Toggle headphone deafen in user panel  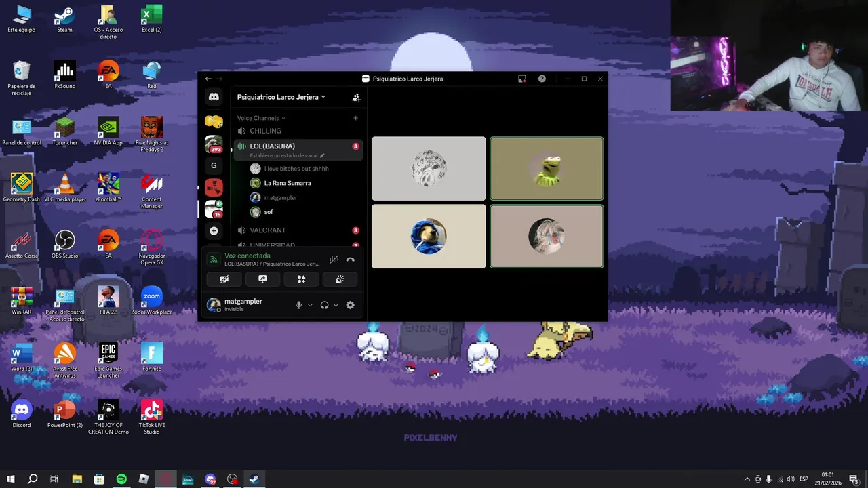coord(324,305)
